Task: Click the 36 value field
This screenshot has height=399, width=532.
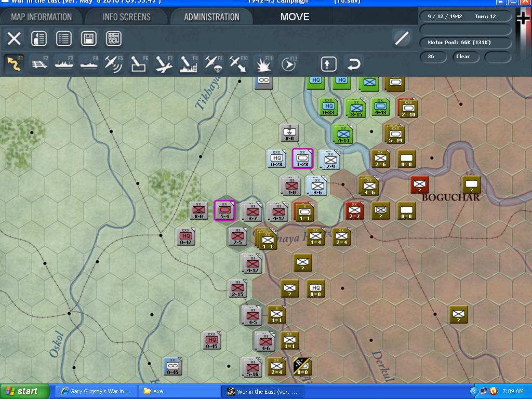Action: (433, 57)
